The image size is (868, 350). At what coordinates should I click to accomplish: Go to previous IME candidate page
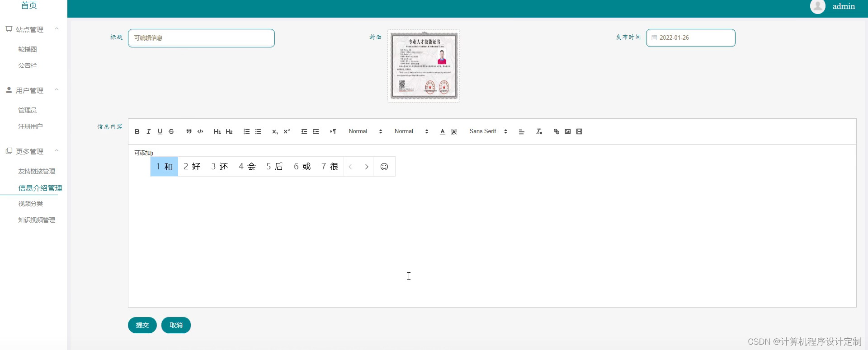(x=350, y=167)
